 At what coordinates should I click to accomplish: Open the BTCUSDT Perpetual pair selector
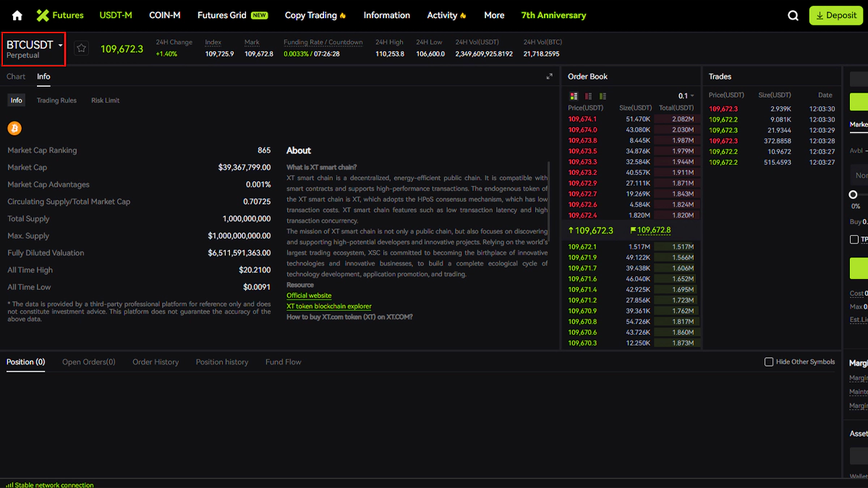coord(34,49)
